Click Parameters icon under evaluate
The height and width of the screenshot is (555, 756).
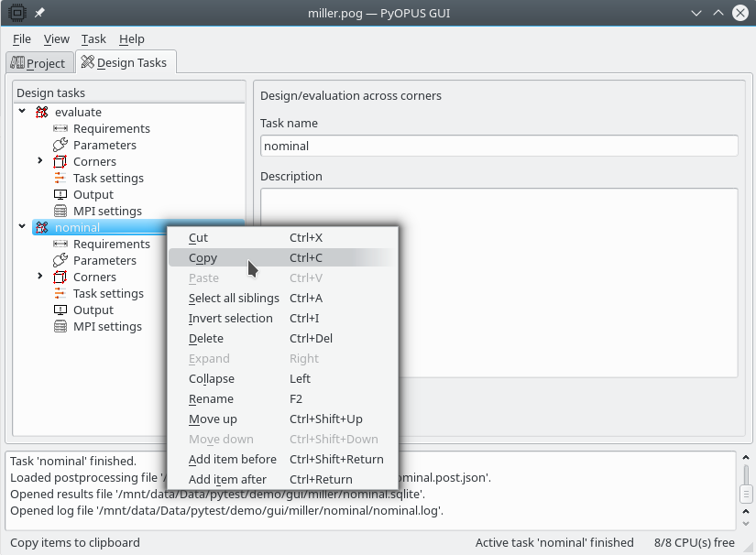(60, 146)
